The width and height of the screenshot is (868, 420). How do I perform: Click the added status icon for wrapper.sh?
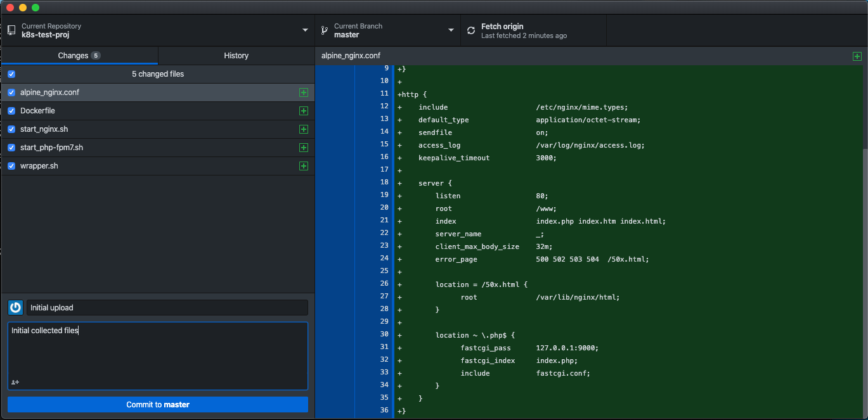tap(303, 166)
